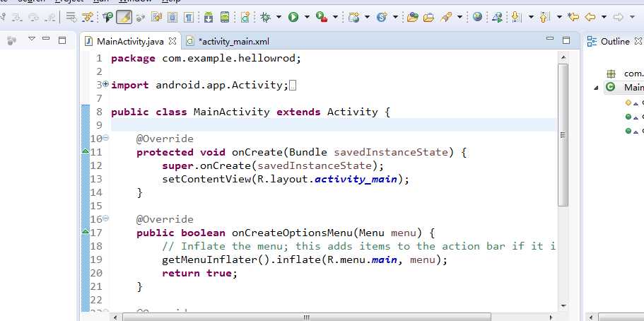The height and width of the screenshot is (321, 644).
Task: Click icon right of Mark Occurrences
Action: 141,17
